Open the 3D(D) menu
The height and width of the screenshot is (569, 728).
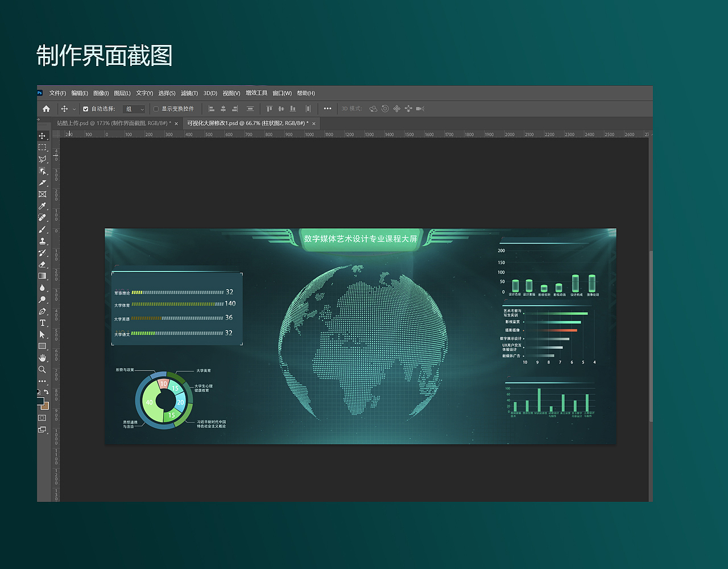pyautogui.click(x=210, y=93)
